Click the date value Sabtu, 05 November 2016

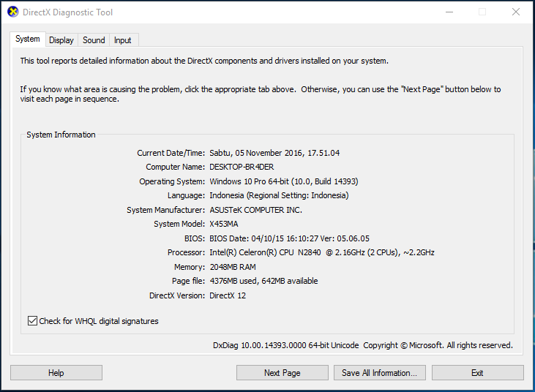[x=274, y=153]
